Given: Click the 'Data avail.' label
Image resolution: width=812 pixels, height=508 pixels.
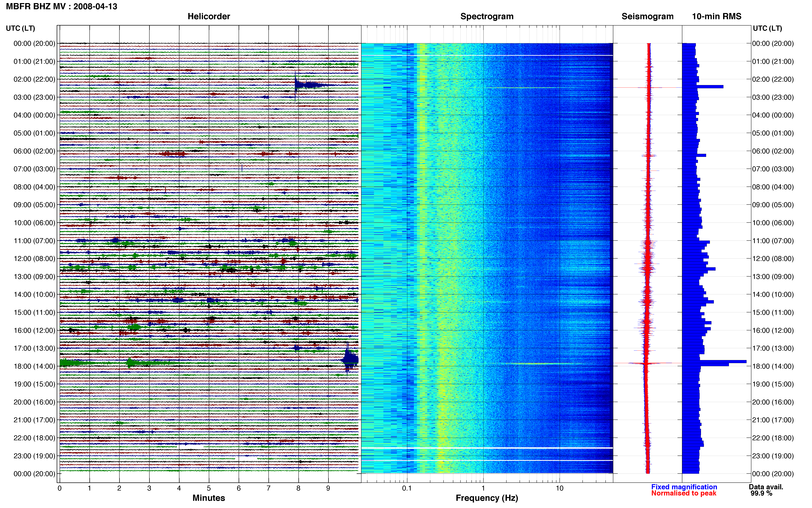Looking at the screenshot, I should coord(766,487).
